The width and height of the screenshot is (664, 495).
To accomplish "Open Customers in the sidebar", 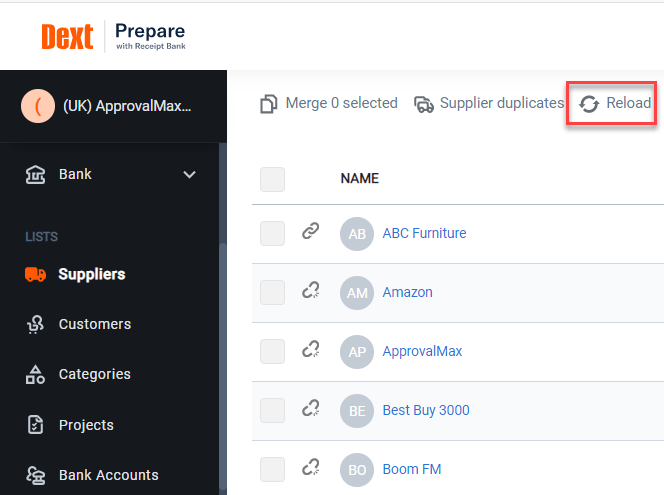I will [x=95, y=324].
